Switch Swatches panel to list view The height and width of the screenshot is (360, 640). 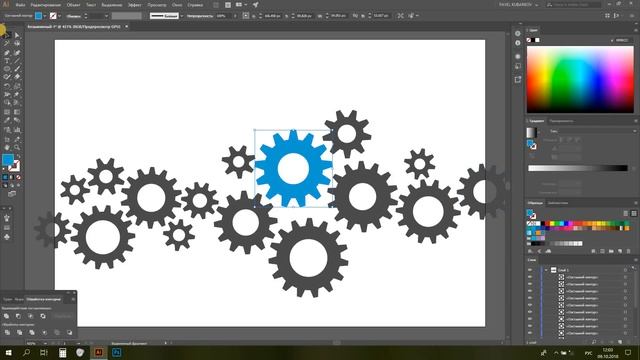[626, 213]
